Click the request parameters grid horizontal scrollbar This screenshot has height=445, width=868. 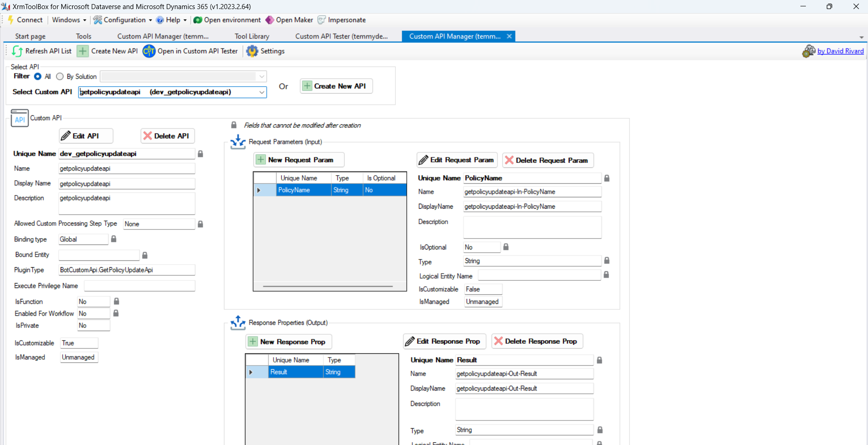coord(328,287)
